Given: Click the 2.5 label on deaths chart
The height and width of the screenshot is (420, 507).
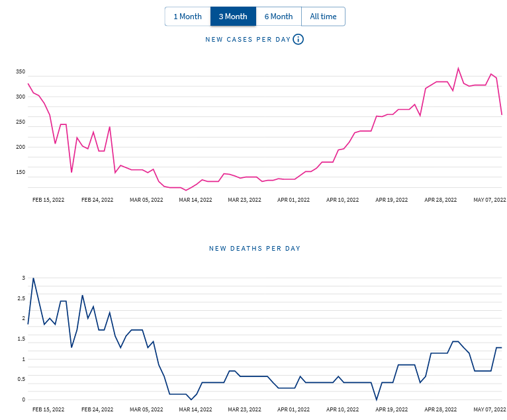Looking at the screenshot, I should click(21, 298).
